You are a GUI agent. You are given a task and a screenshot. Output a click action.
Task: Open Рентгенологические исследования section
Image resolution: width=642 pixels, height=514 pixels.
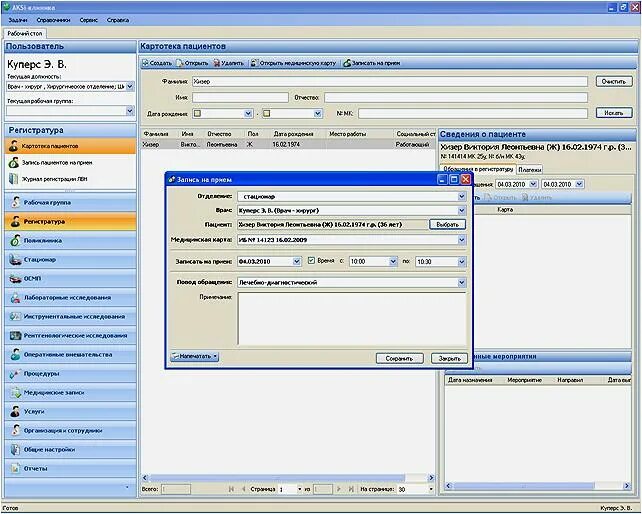click(70, 335)
